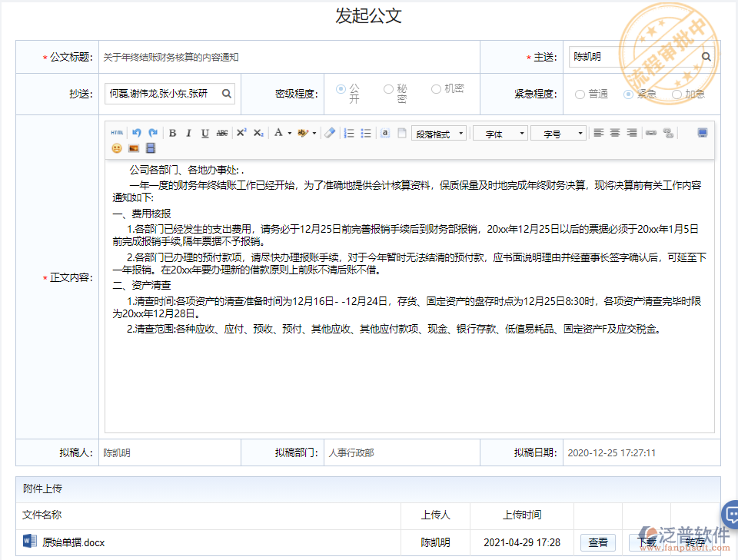Viewport: 738px width, 560px height.
Task: Toggle editor fullscreen with the monitor icon
Action: 701,133
